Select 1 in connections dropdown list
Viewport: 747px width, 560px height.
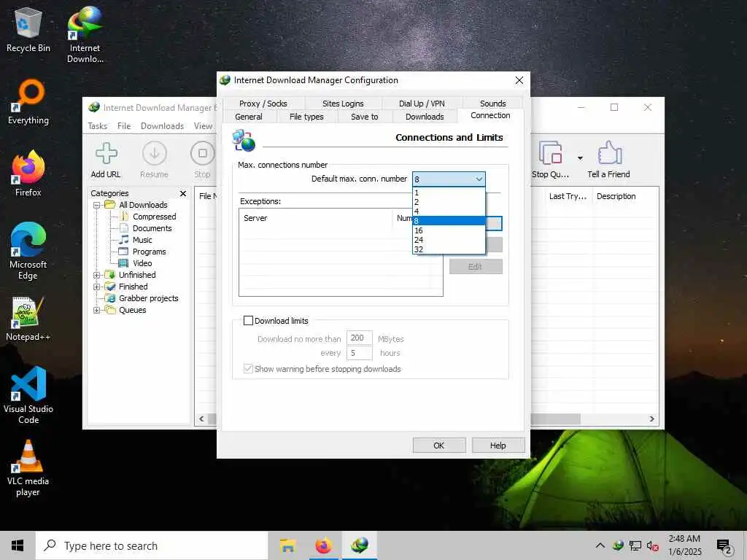click(x=449, y=192)
